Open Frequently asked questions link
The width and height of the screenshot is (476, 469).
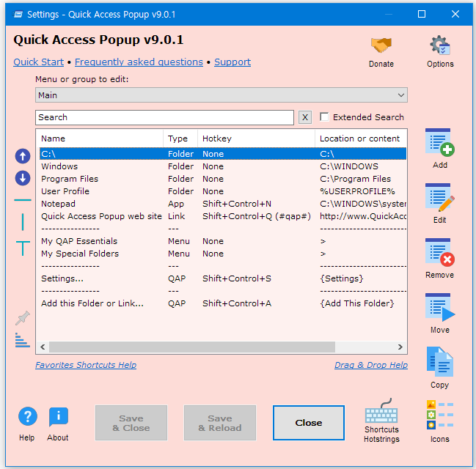click(139, 62)
